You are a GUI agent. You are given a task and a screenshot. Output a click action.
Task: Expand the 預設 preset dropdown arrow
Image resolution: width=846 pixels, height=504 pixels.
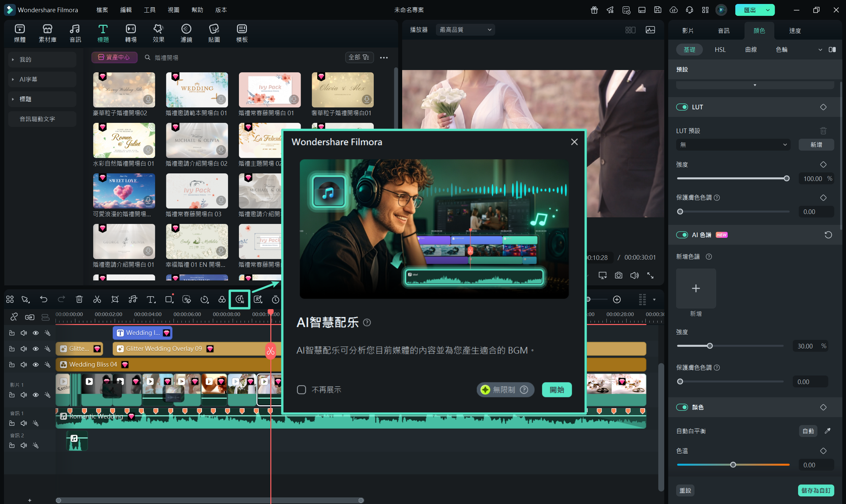(755, 85)
